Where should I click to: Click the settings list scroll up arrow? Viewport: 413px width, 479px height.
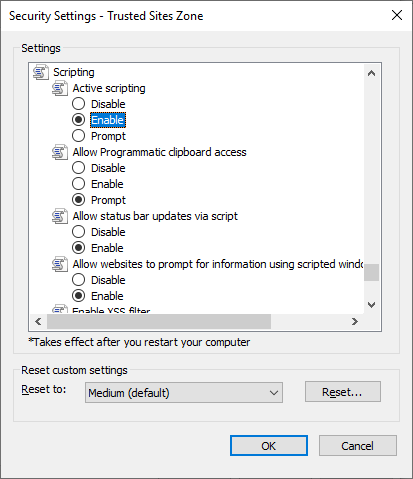371,73
